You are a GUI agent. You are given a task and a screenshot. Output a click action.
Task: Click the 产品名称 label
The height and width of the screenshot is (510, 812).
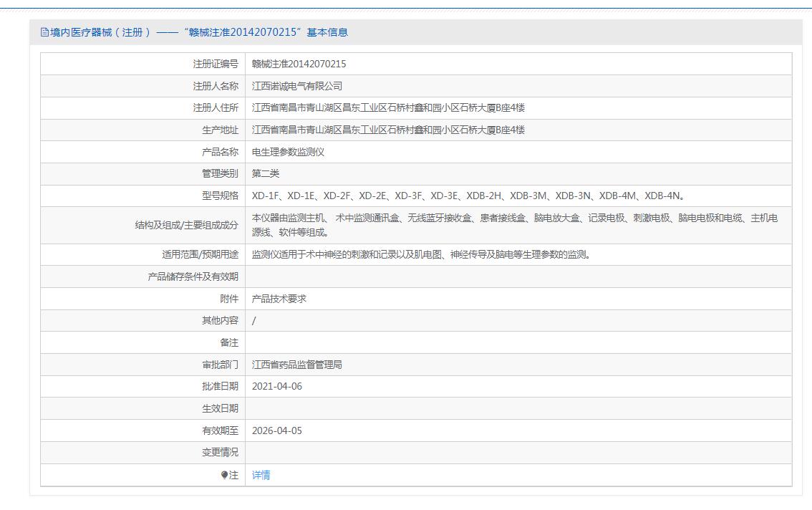tap(220, 152)
